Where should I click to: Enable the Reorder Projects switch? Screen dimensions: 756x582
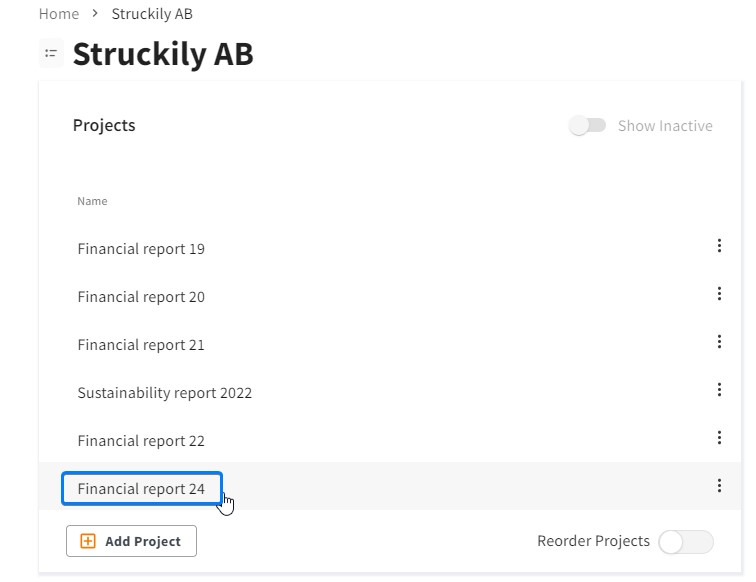pos(686,542)
